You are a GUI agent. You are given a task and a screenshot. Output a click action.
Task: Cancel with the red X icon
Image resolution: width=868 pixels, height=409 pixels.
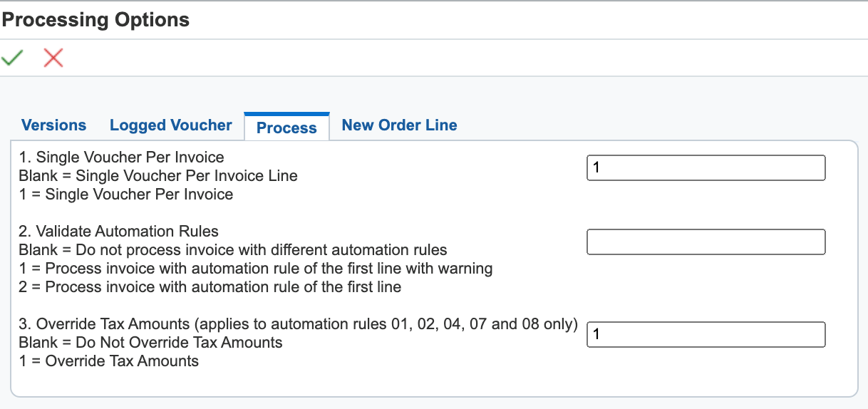tap(53, 58)
